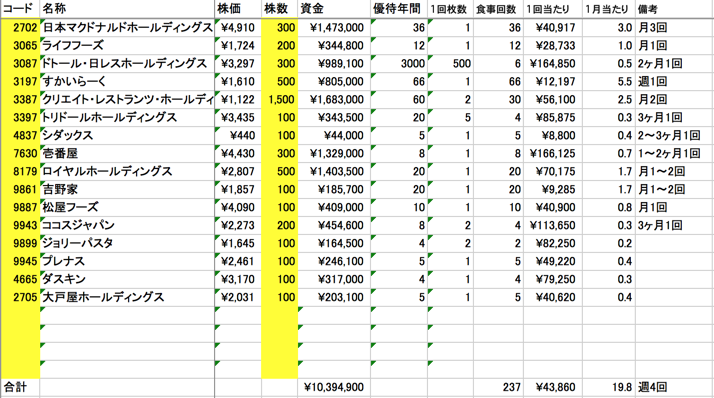Click the 1回枚数 cell 500 for ドトール
The height and width of the screenshot is (398, 714).
click(x=450, y=64)
